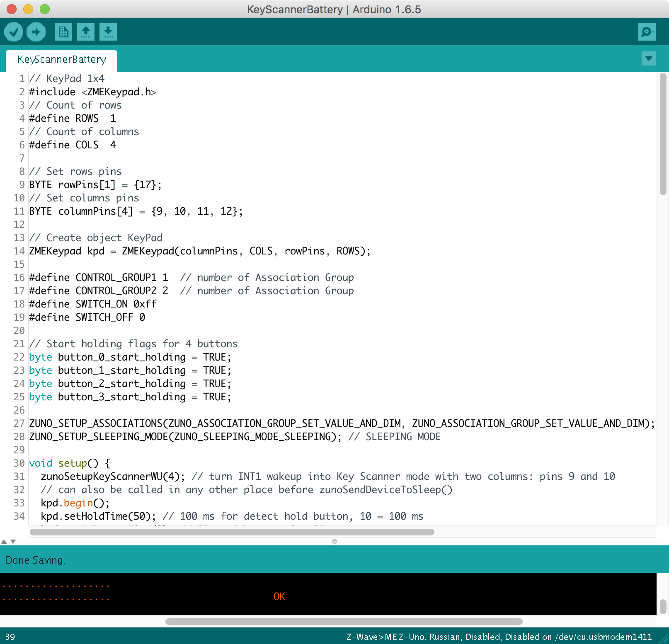Click the '// Count of columns' comment
The image size is (669, 644).
point(84,132)
